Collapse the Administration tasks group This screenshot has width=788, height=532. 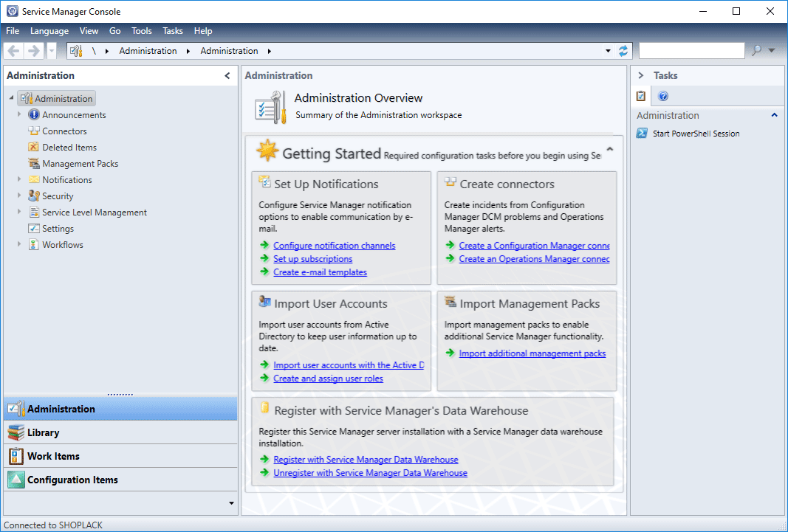775,115
